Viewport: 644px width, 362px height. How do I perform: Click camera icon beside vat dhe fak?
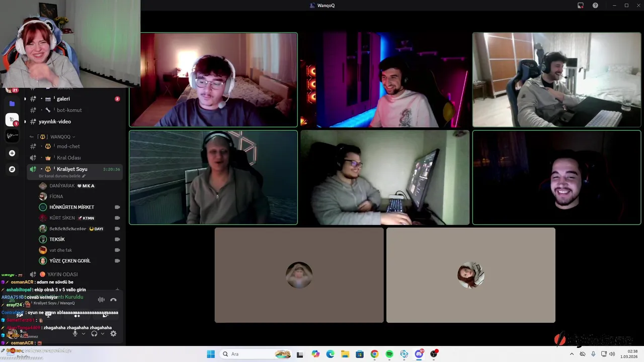[x=117, y=250]
